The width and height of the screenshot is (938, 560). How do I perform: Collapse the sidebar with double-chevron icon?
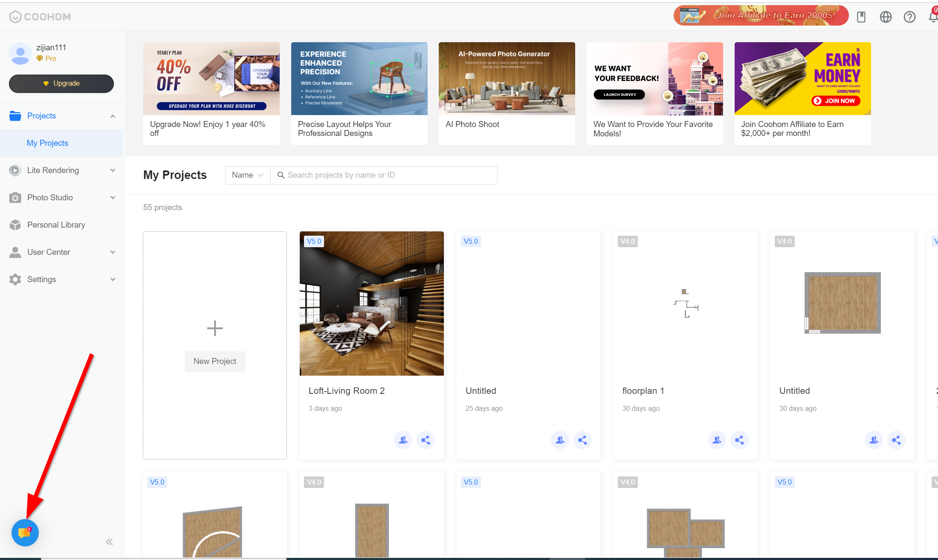[109, 542]
